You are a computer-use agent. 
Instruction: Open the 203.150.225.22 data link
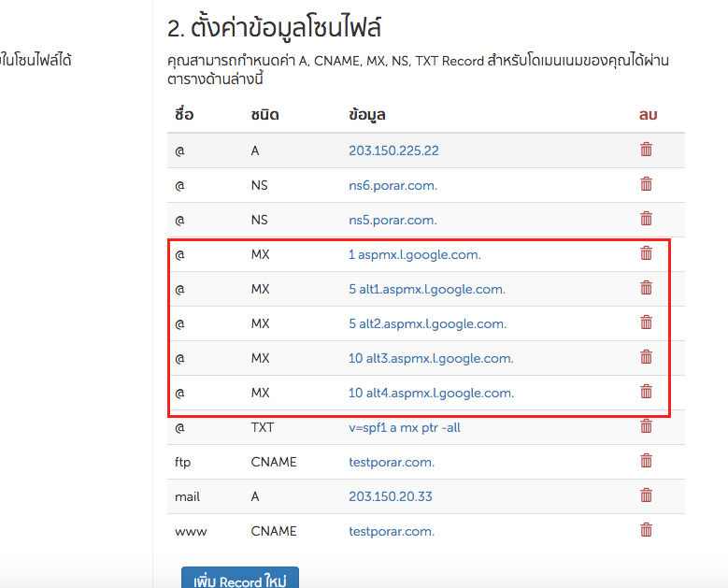point(393,151)
